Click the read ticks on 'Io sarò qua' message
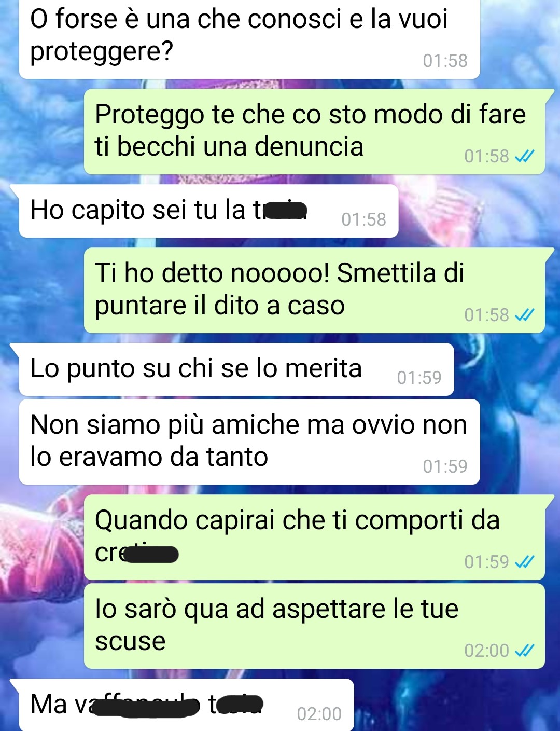This screenshot has height=731, width=560. pos(524,651)
